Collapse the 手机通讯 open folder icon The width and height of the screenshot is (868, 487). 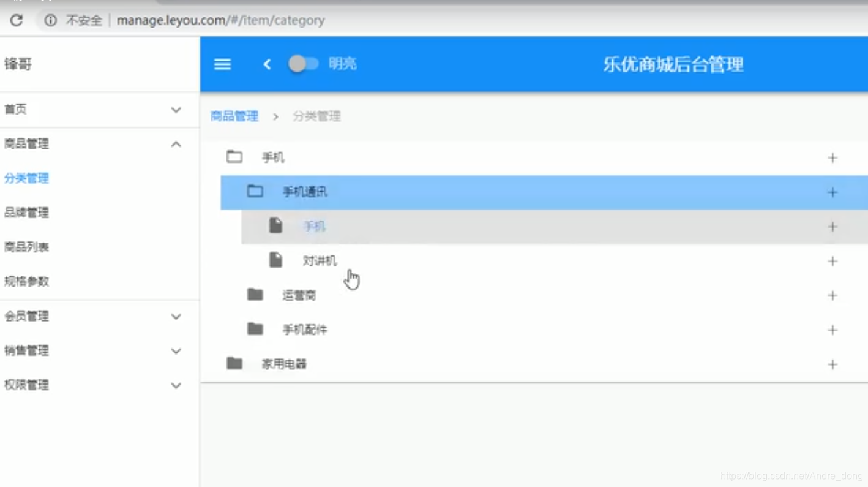pos(255,191)
